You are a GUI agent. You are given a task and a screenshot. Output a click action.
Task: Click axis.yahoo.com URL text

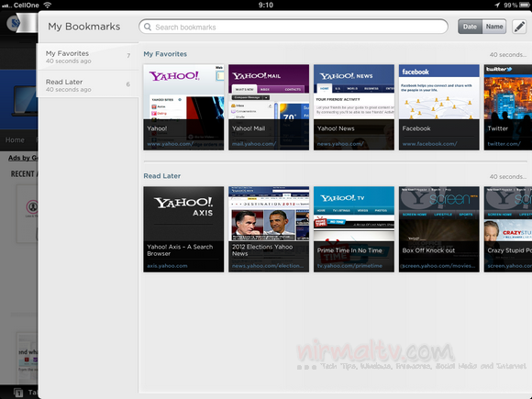click(x=167, y=266)
